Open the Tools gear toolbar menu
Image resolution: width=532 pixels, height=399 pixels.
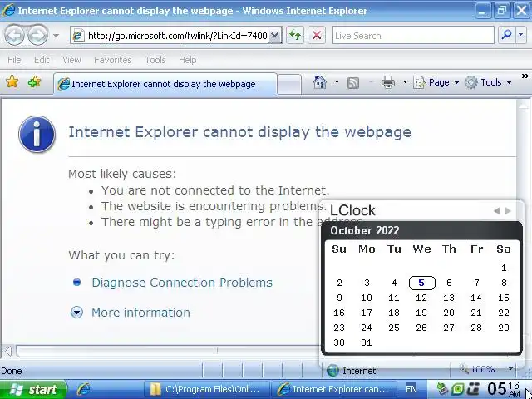tap(488, 82)
